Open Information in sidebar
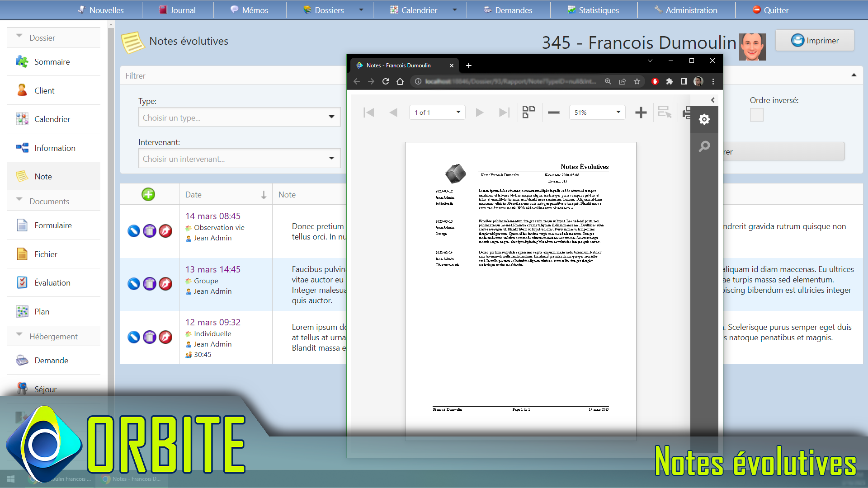868x488 pixels. [53, 148]
